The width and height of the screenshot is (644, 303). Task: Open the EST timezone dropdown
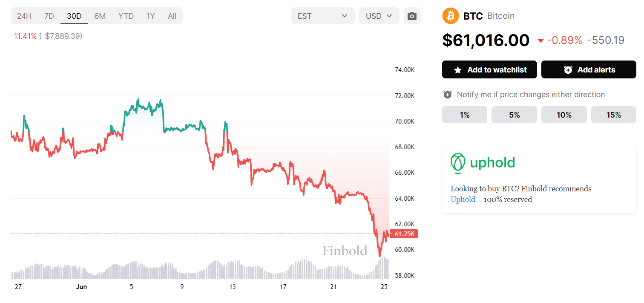click(322, 15)
